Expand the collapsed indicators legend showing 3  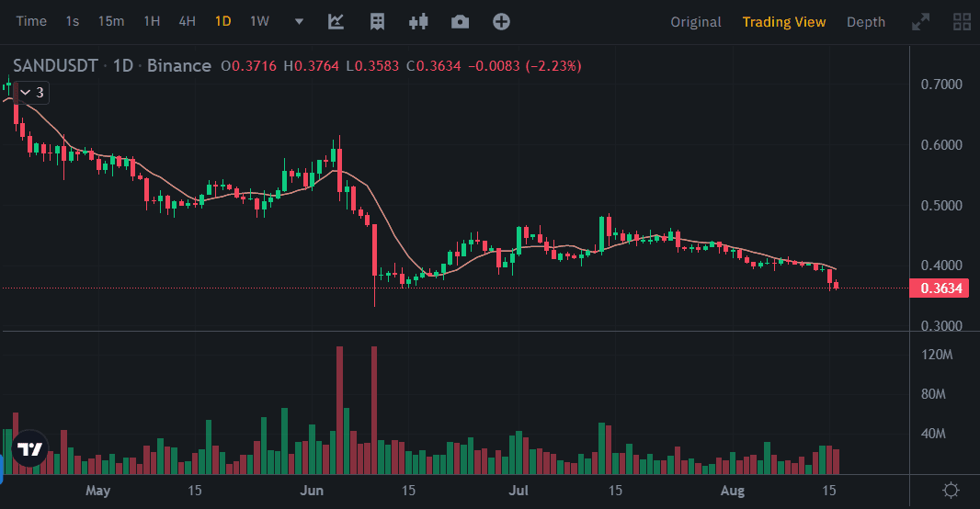point(32,93)
